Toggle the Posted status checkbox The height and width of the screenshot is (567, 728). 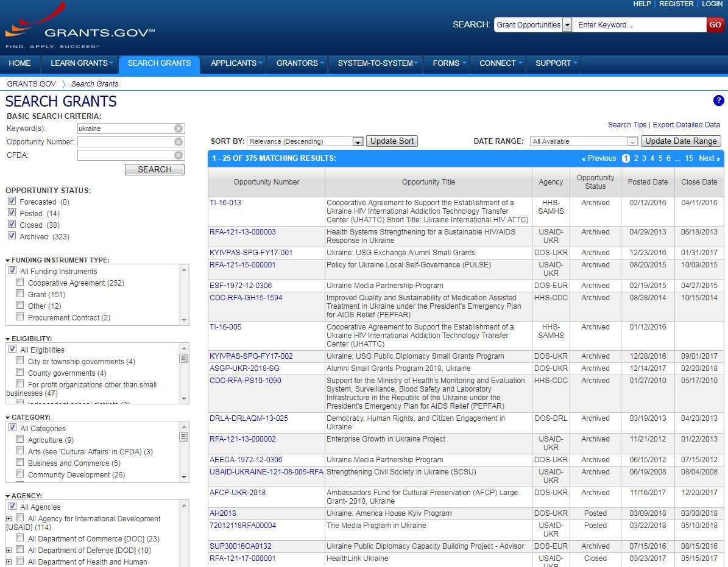(12, 213)
